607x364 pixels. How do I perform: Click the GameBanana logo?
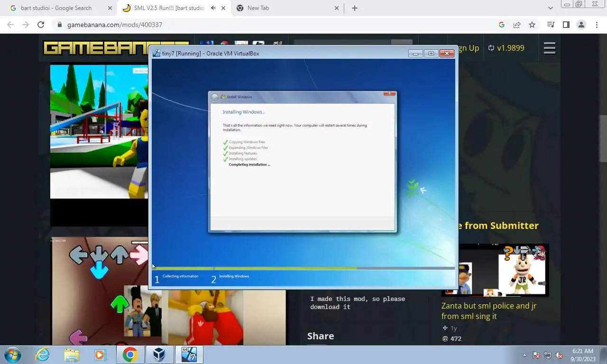point(95,48)
